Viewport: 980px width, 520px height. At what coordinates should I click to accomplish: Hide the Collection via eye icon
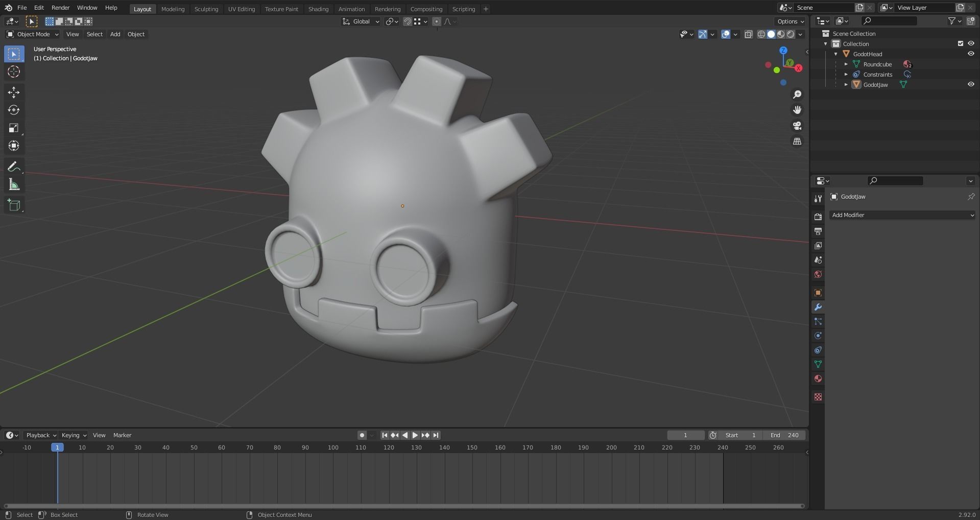click(971, 43)
